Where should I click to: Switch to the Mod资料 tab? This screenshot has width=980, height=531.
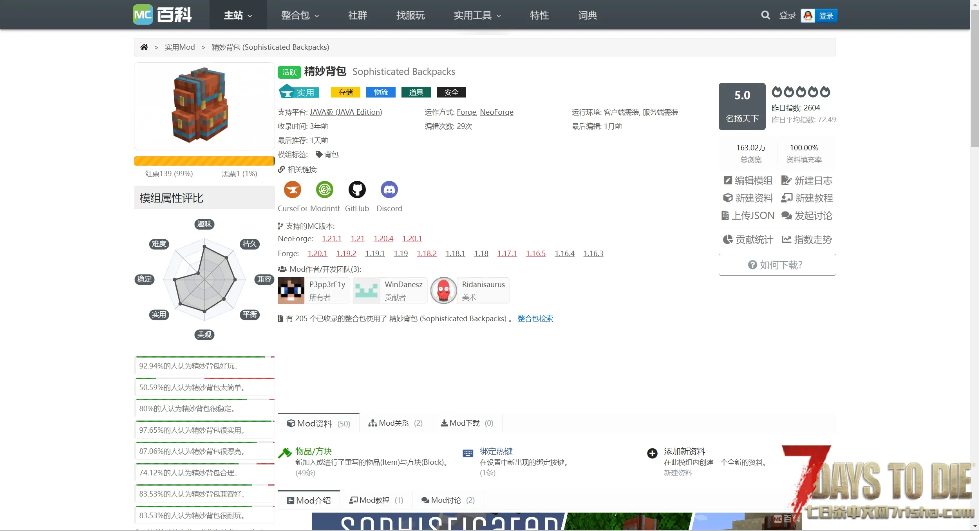point(318,423)
